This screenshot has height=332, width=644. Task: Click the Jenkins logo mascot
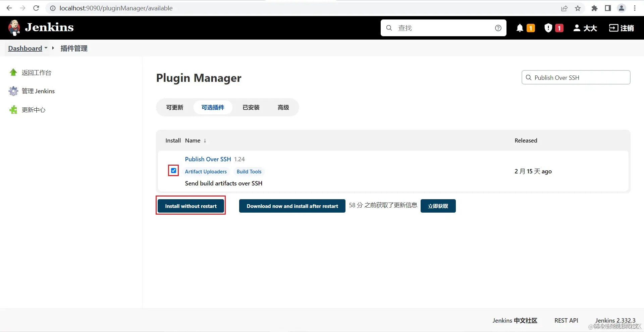coord(14,27)
